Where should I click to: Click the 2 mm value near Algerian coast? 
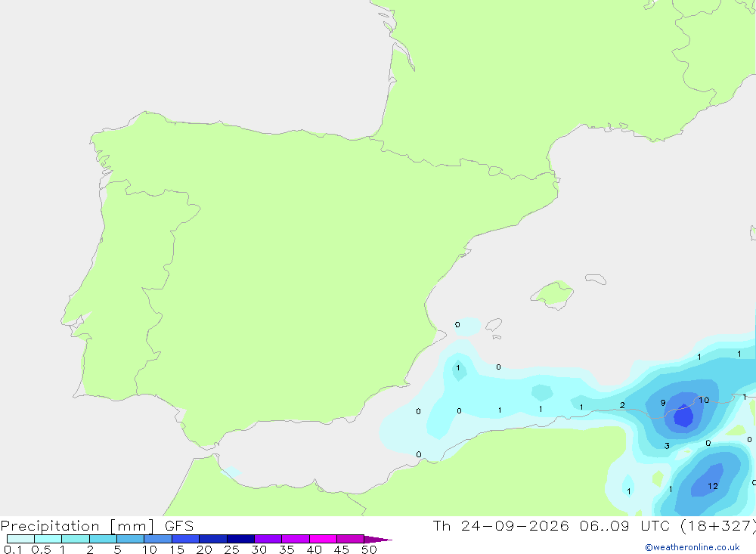[x=622, y=405]
